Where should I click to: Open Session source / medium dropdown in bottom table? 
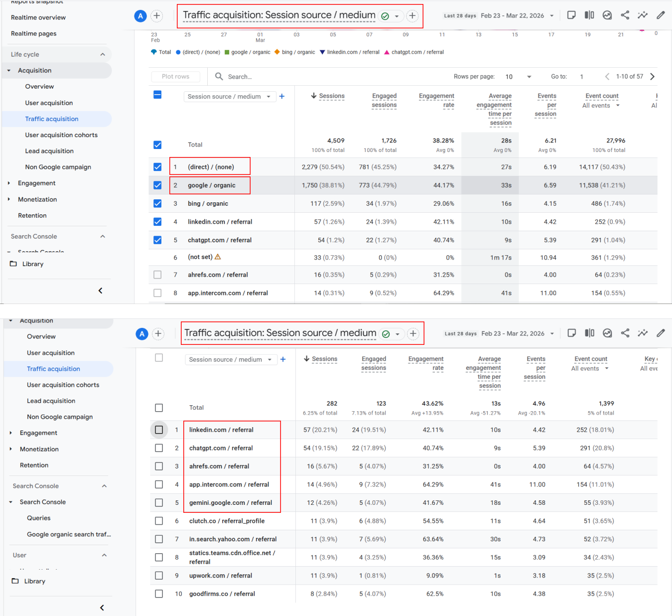click(x=231, y=359)
